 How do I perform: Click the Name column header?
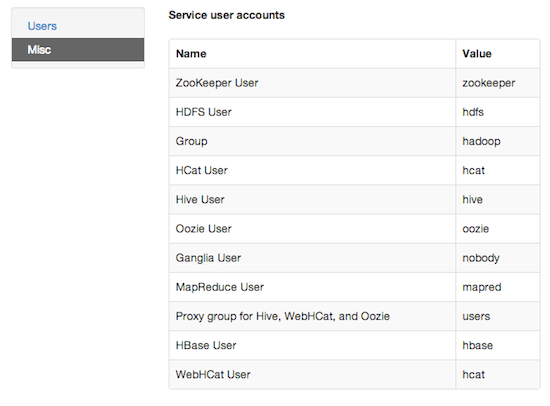[191, 54]
